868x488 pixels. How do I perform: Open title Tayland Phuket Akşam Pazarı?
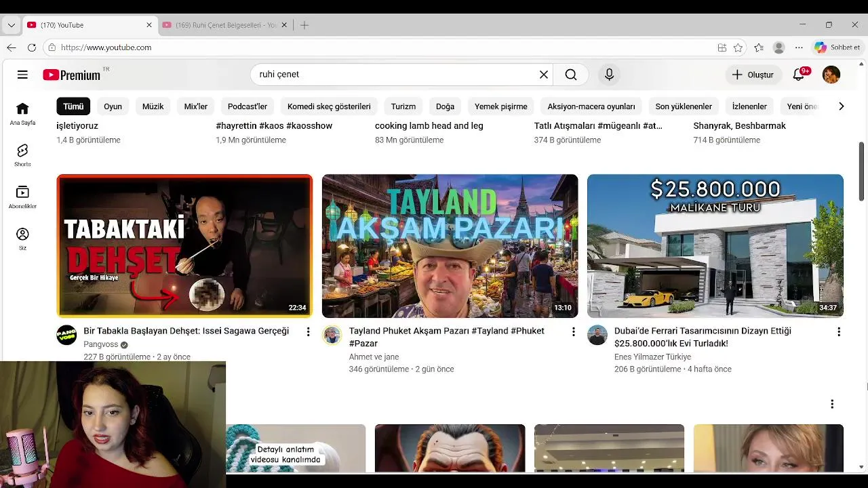(446, 337)
